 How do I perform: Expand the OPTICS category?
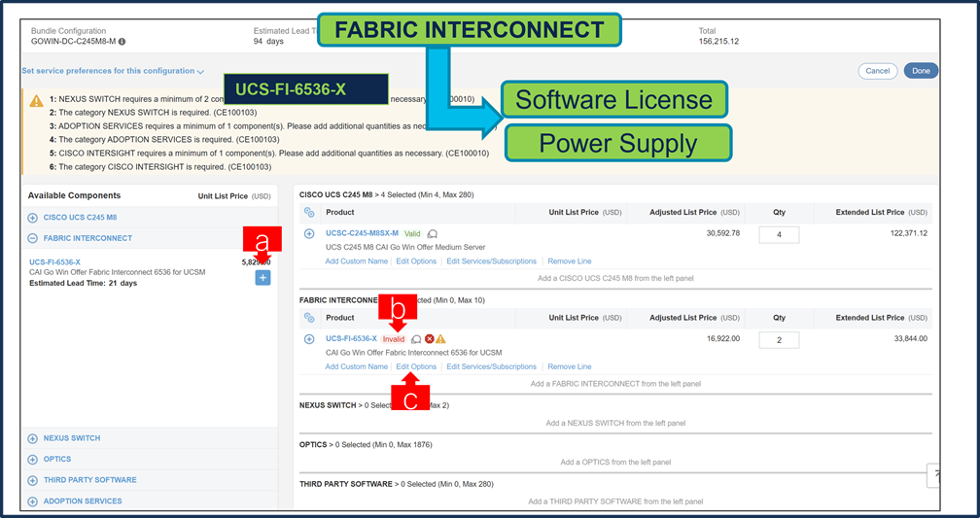32,460
